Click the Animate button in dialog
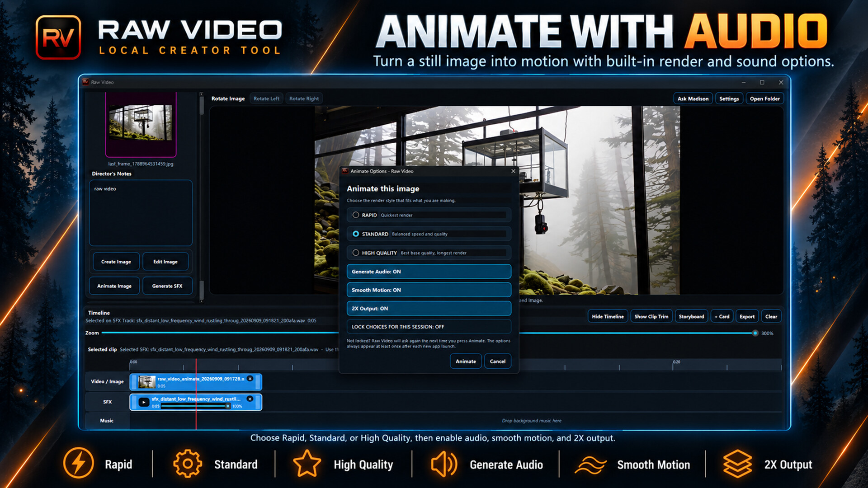Image resolution: width=868 pixels, height=488 pixels. (x=466, y=361)
